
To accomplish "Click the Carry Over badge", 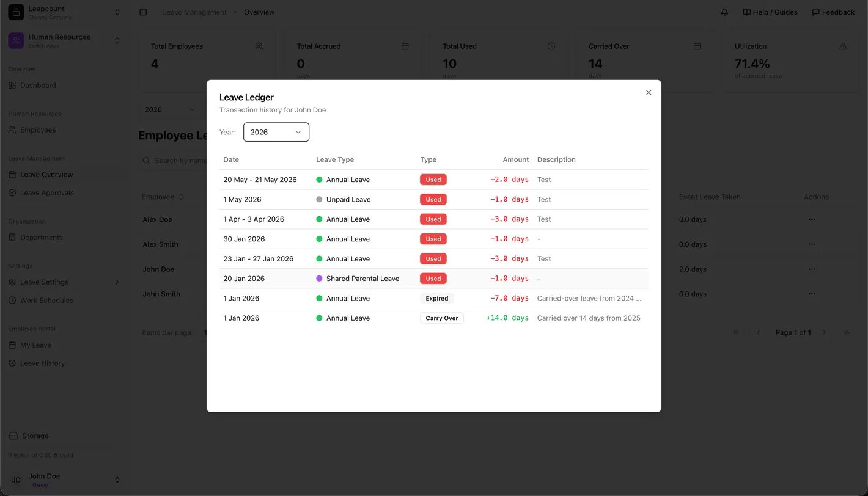I will coord(442,318).
